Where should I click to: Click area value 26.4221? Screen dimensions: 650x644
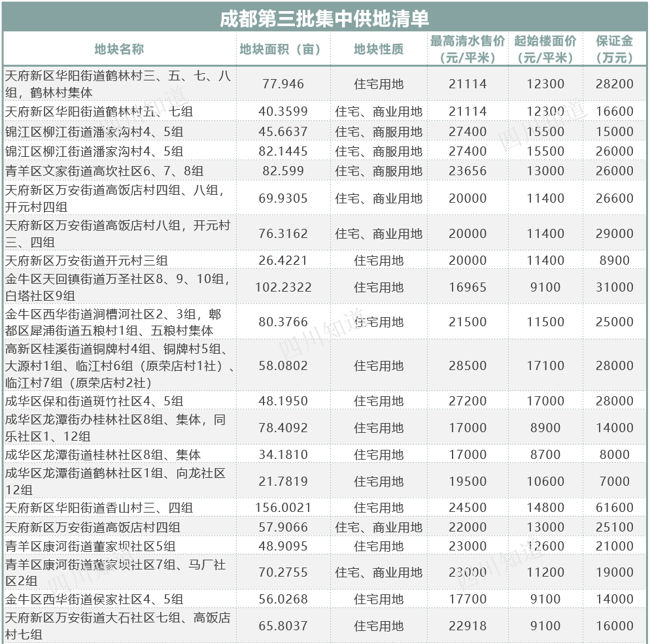(283, 260)
